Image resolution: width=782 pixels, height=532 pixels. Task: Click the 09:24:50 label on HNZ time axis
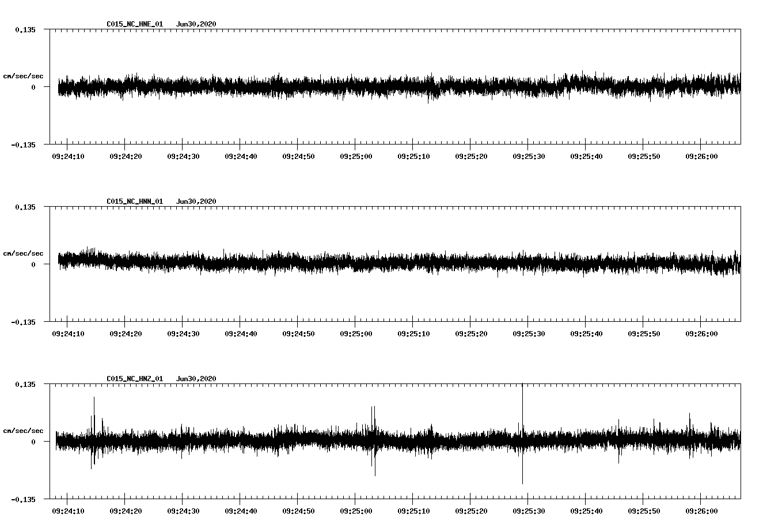coord(298,511)
